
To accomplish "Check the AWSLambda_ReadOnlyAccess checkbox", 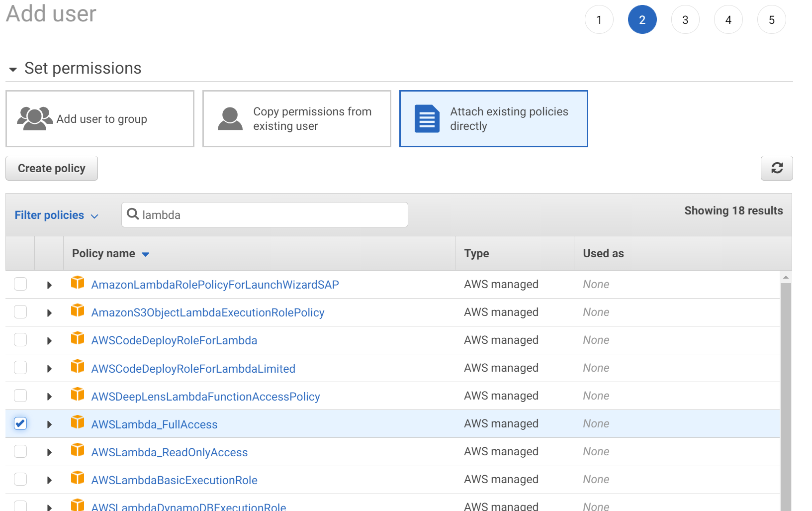I will (x=20, y=451).
